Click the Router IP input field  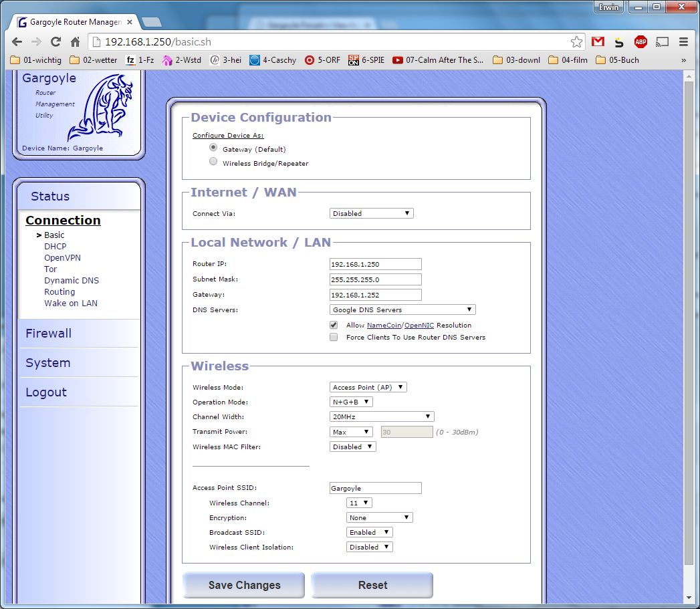pos(376,264)
